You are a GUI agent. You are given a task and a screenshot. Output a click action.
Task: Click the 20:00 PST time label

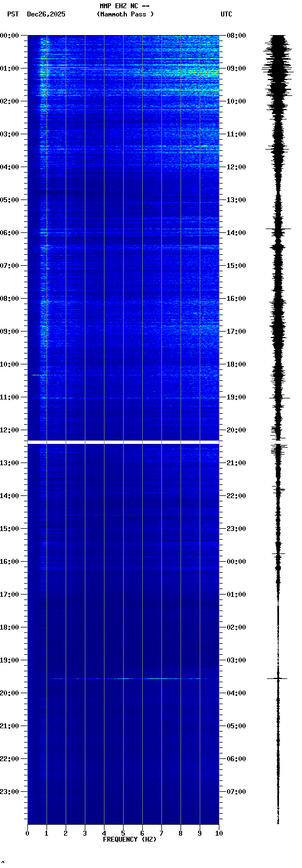(10, 693)
